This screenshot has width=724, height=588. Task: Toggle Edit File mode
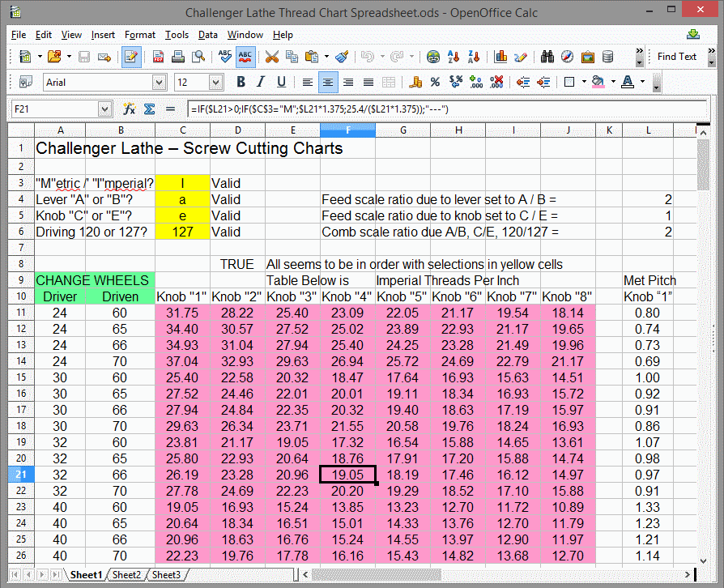131,57
